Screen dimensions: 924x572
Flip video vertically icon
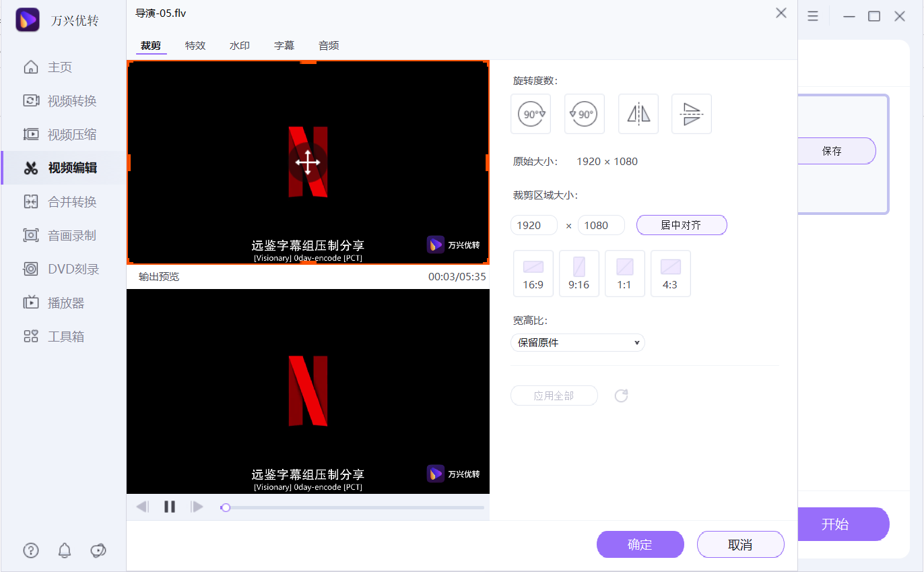tap(692, 114)
